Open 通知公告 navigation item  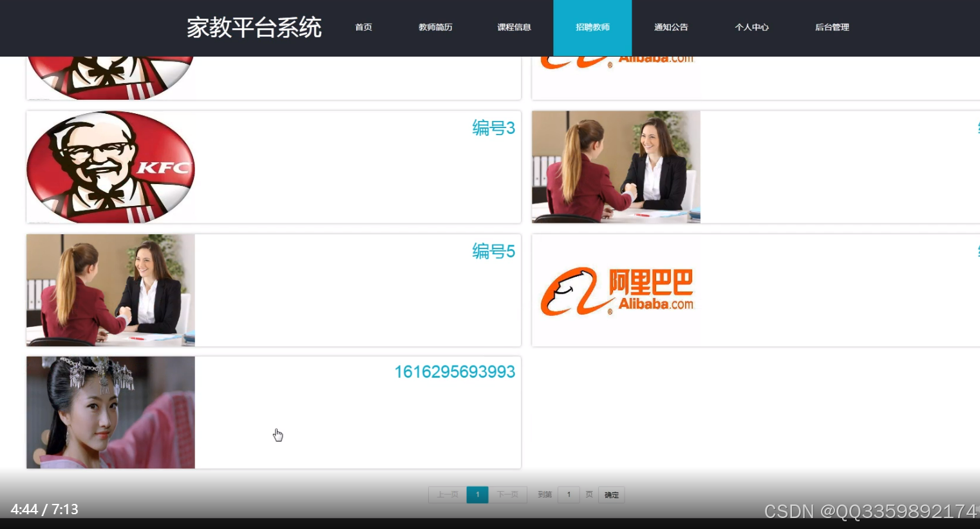671,27
